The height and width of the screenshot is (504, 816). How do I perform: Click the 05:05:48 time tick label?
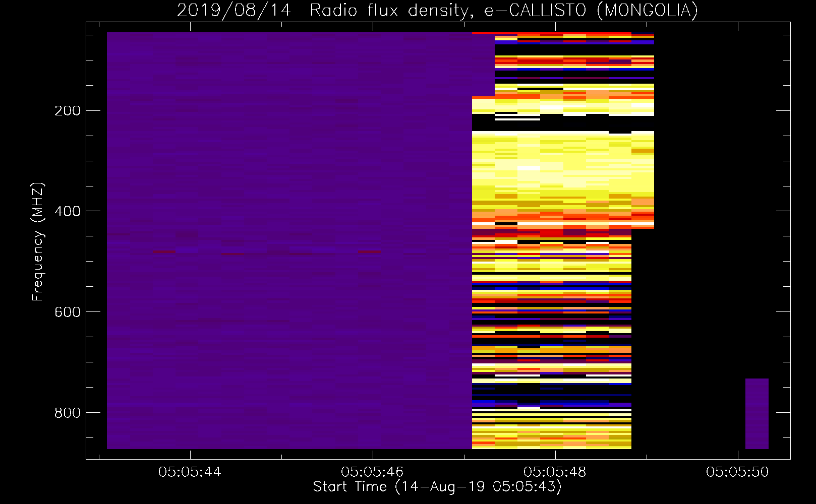[555, 472]
